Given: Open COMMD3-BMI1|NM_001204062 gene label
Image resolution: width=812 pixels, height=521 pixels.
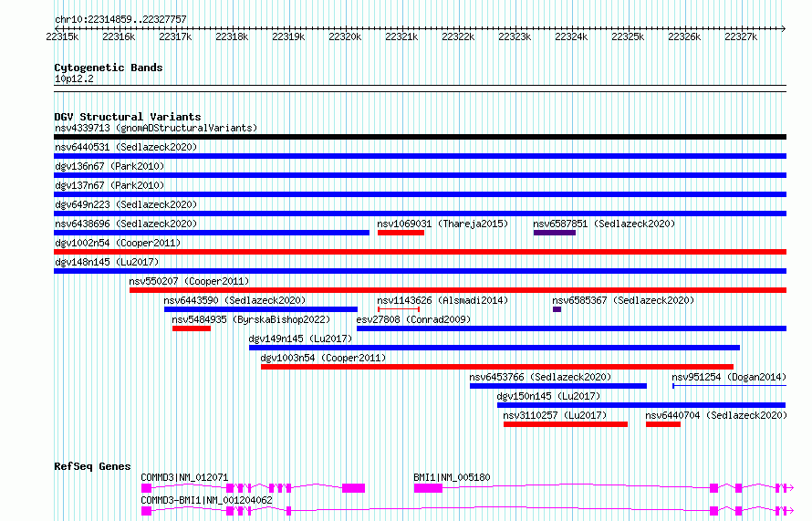Looking at the screenshot, I should coord(206,500).
